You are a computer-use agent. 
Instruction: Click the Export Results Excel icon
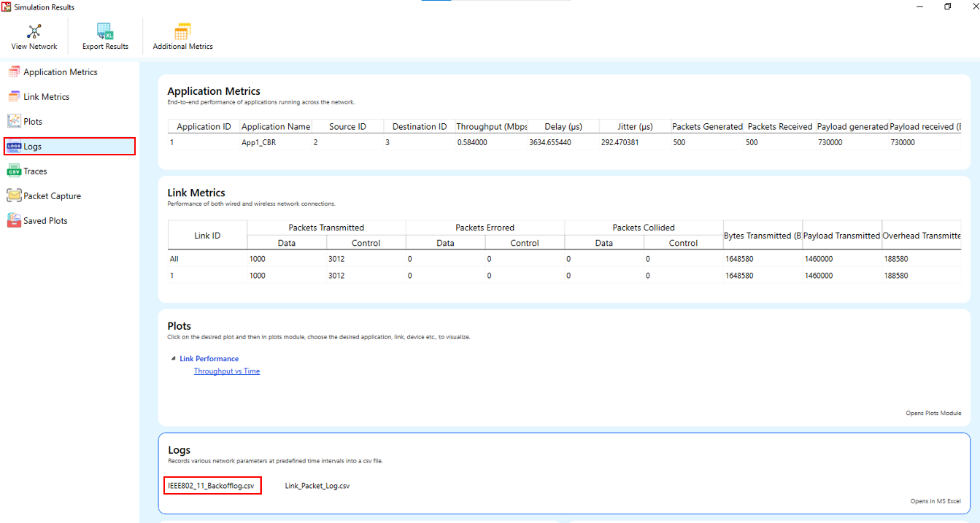(x=105, y=31)
